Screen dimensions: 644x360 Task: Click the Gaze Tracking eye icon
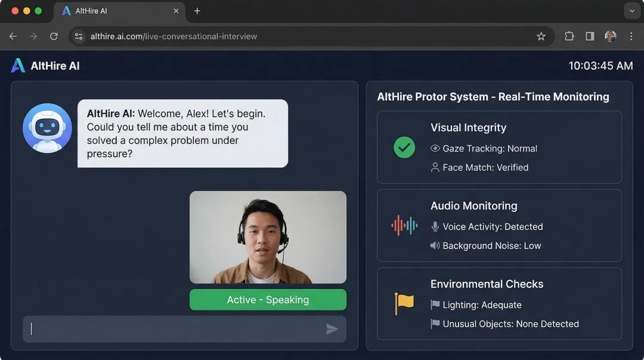pos(435,149)
